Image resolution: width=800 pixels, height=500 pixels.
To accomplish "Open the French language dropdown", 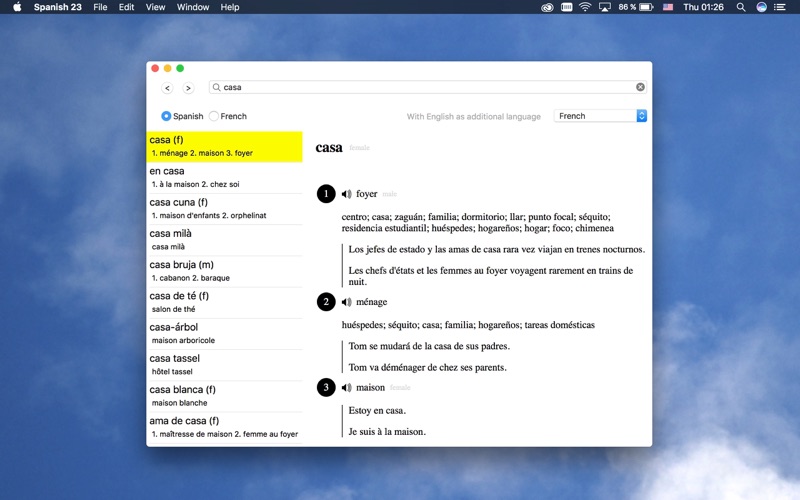I will click(x=601, y=116).
